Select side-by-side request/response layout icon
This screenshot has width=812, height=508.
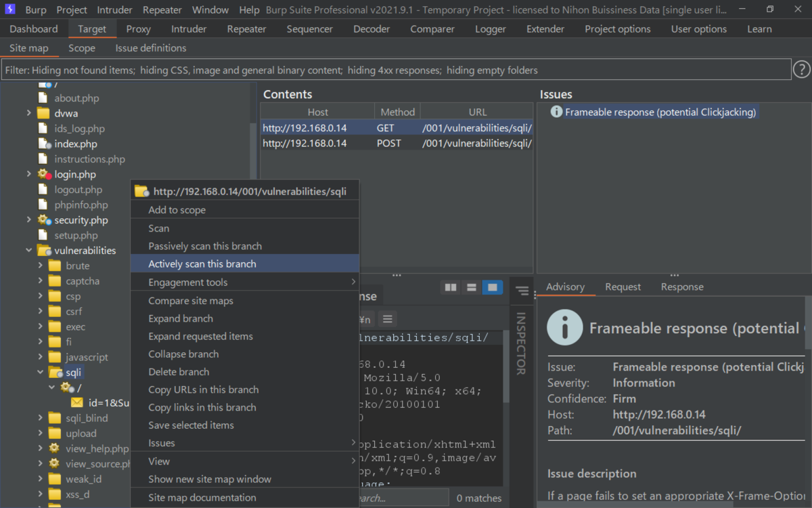pos(451,288)
